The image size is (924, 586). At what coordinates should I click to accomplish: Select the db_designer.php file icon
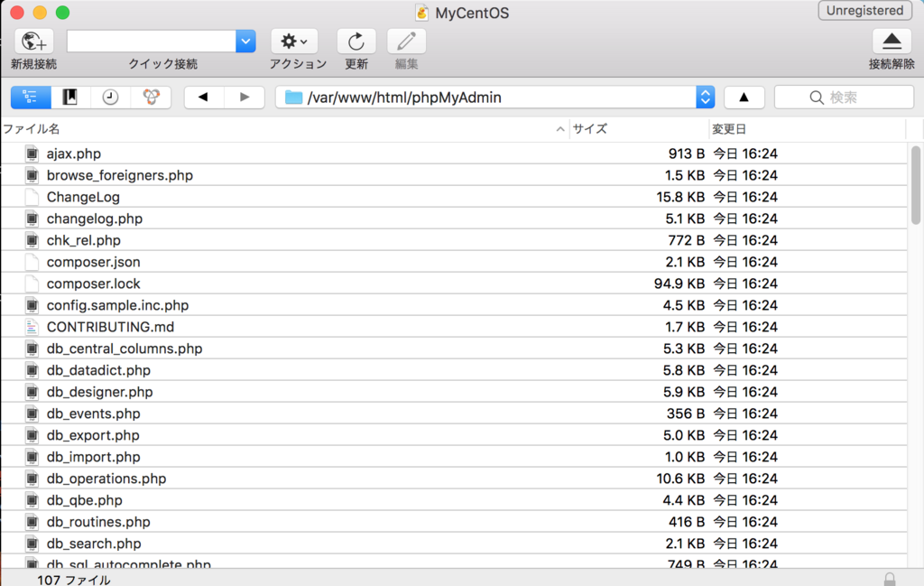click(32, 392)
